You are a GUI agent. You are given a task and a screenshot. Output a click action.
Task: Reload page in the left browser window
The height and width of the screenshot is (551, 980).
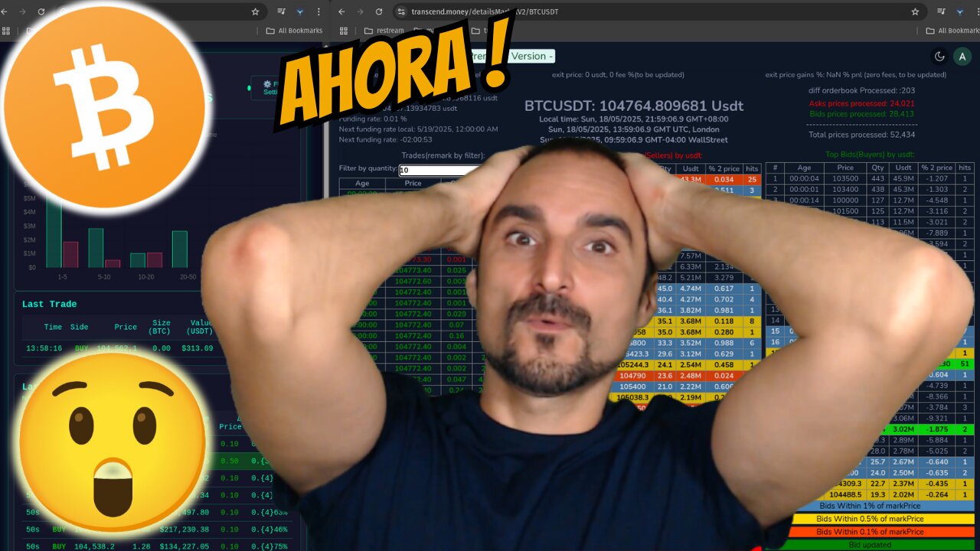(41, 12)
